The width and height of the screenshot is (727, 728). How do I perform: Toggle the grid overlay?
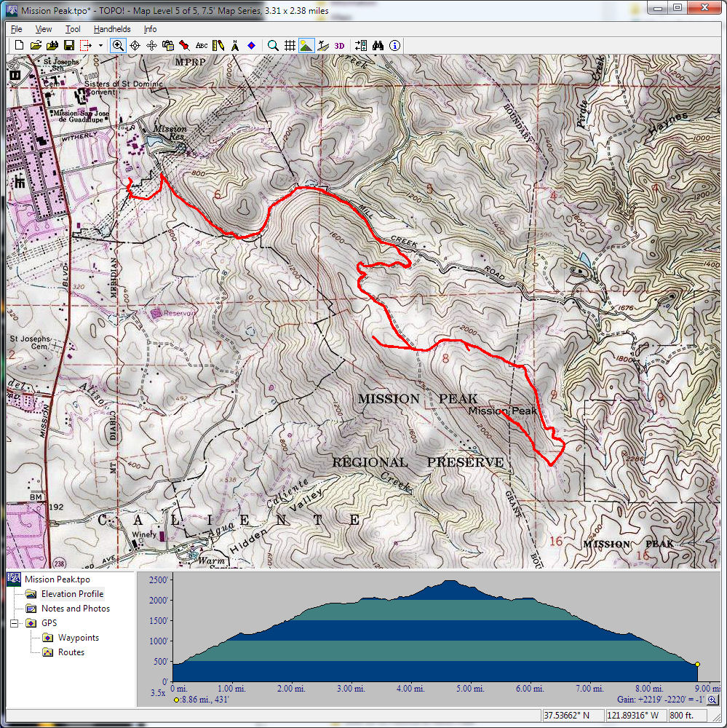click(x=290, y=45)
